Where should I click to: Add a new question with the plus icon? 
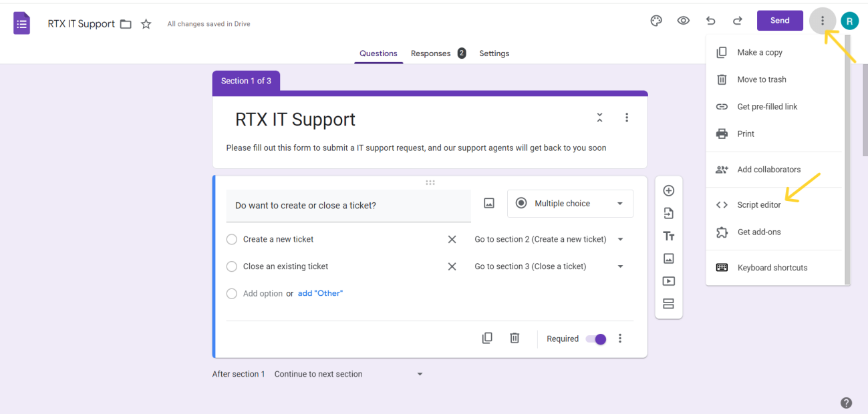pyautogui.click(x=668, y=190)
